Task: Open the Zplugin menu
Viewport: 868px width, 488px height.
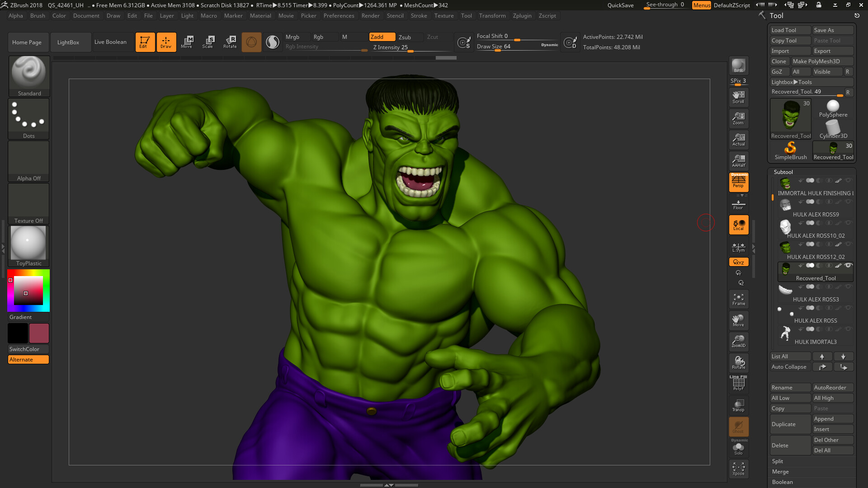Action: [x=522, y=15]
